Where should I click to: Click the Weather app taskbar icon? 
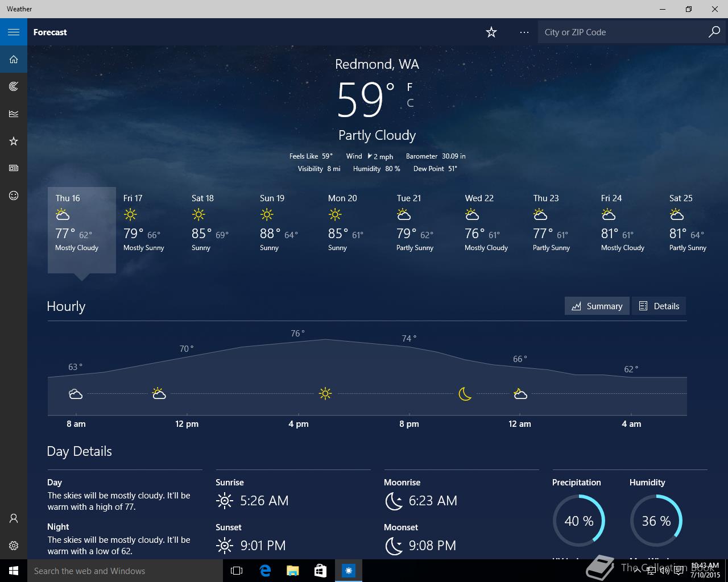pos(349,571)
